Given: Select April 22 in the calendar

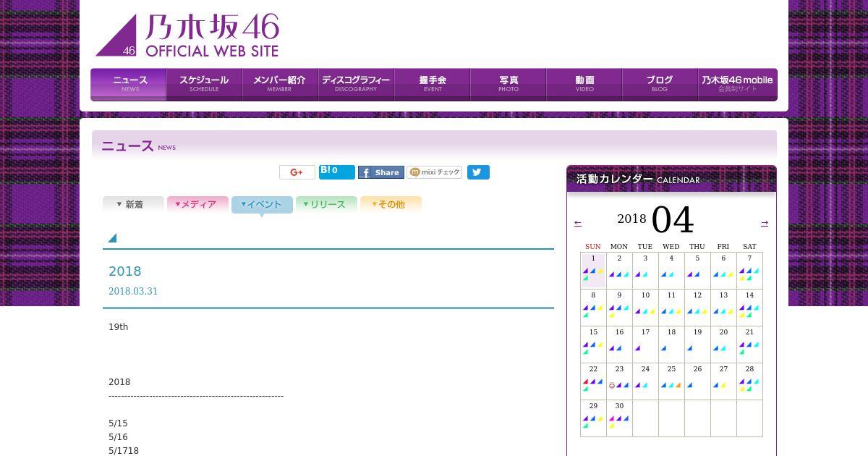Looking at the screenshot, I should [x=593, y=381].
